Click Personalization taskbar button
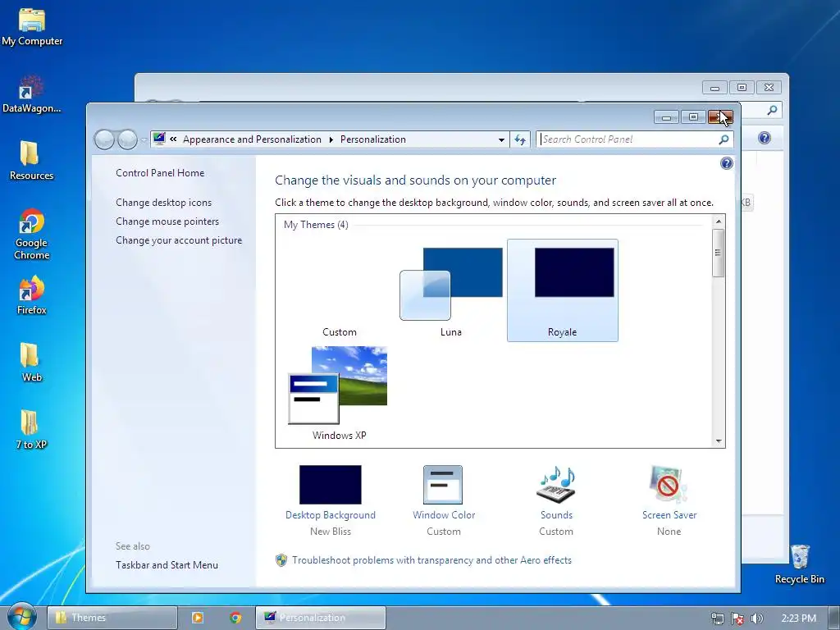Screen dimensions: 840x630 click(321, 618)
